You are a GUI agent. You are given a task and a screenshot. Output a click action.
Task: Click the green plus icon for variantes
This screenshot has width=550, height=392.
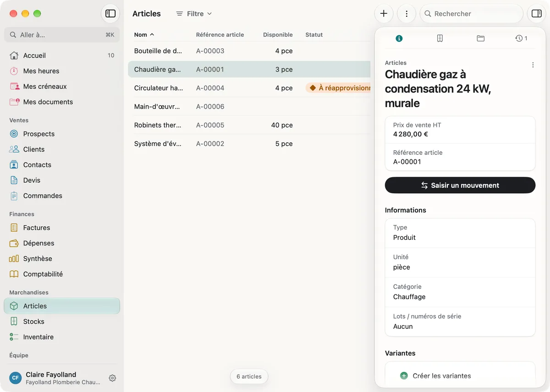[404, 376]
